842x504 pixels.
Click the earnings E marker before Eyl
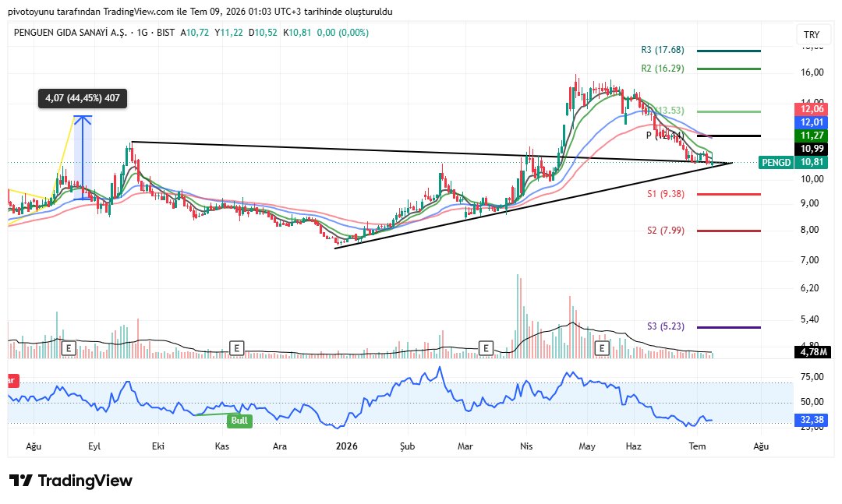click(x=68, y=348)
